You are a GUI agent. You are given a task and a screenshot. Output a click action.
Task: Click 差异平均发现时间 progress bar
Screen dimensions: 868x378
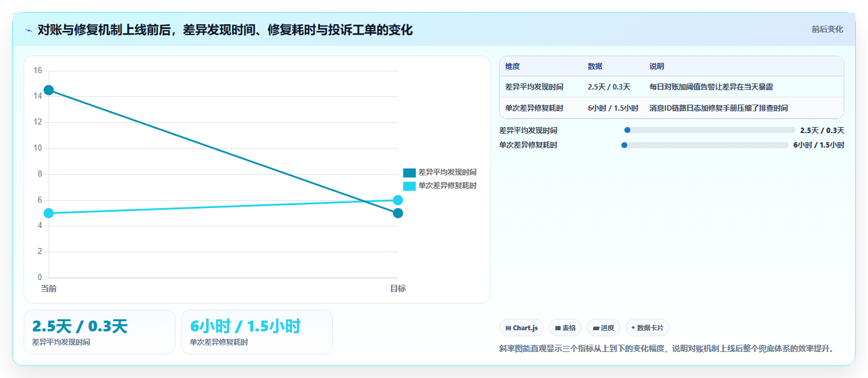pos(710,130)
